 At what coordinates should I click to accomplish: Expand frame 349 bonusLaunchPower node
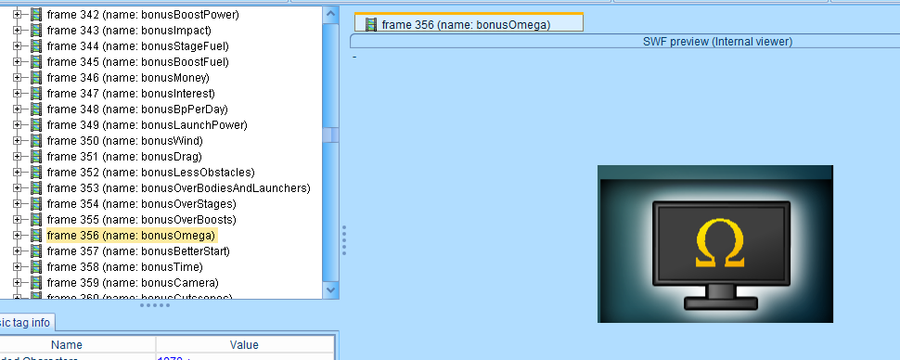point(17,125)
